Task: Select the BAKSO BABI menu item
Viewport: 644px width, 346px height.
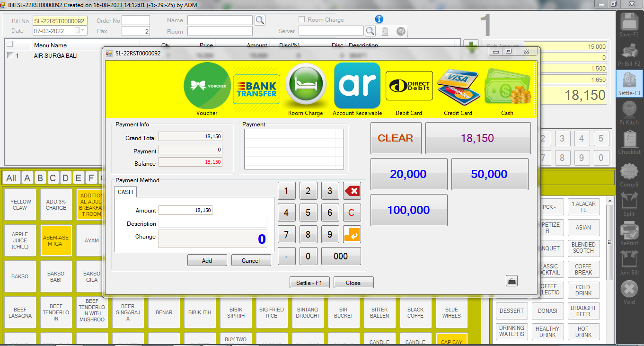Action: tap(56, 276)
